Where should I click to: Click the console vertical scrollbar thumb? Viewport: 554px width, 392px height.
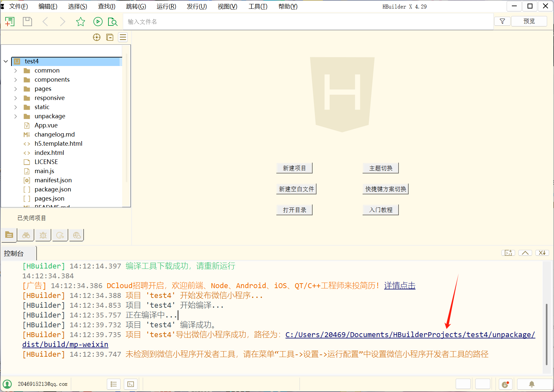(546, 334)
